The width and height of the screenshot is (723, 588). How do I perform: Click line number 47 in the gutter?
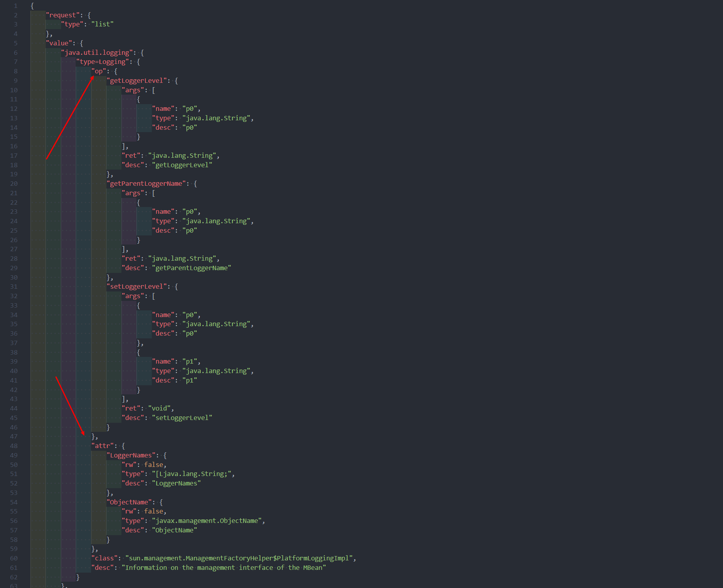pos(14,437)
